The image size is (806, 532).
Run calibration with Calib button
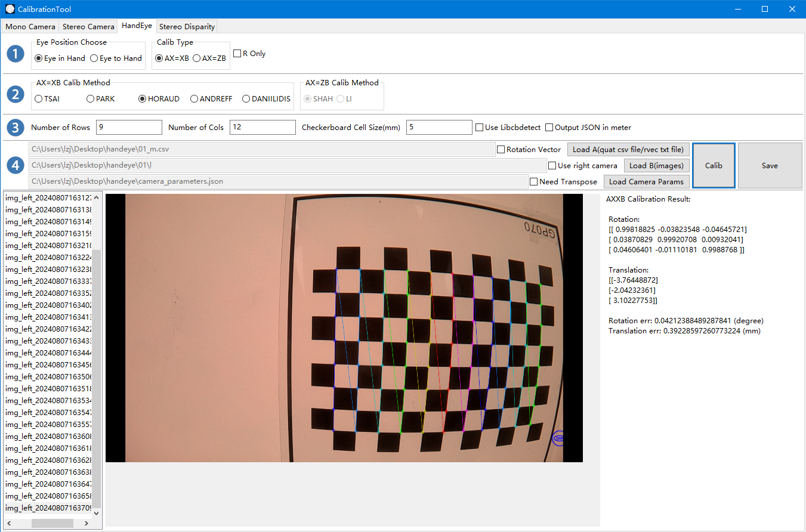tap(714, 166)
